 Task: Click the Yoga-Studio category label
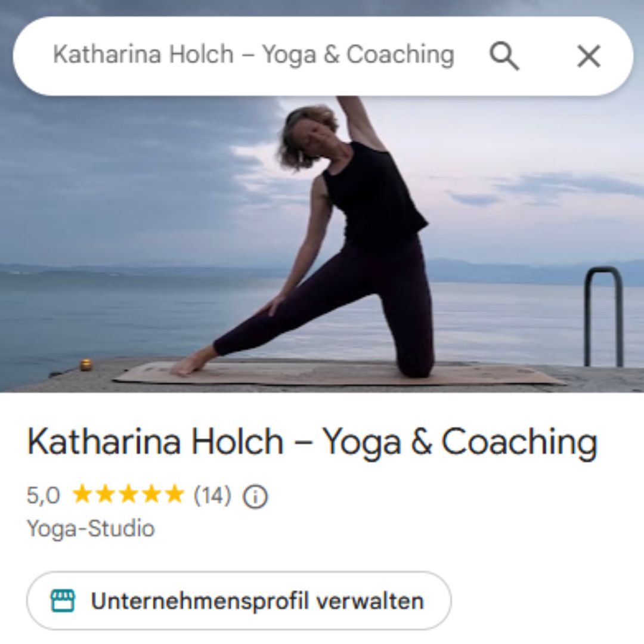(x=91, y=528)
